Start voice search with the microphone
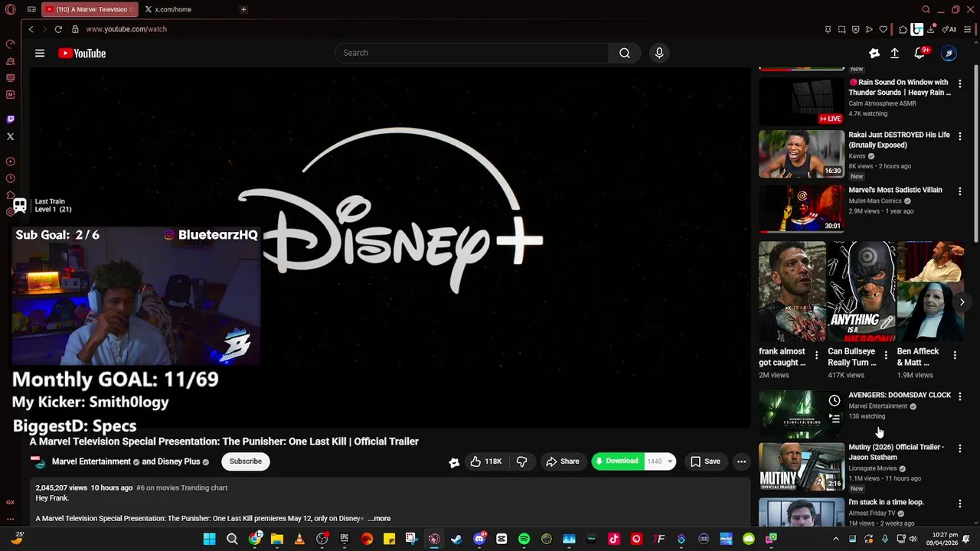This screenshot has height=551, width=980. (659, 53)
